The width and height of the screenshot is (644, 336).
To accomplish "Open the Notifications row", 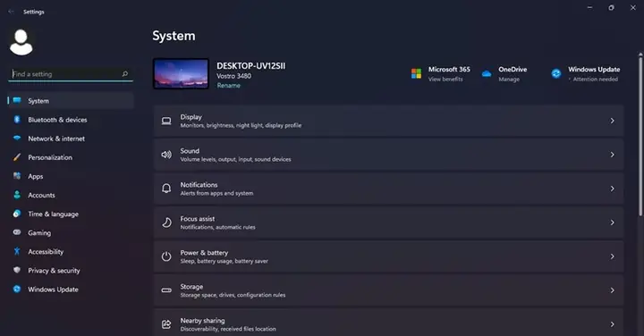I will [x=388, y=189].
